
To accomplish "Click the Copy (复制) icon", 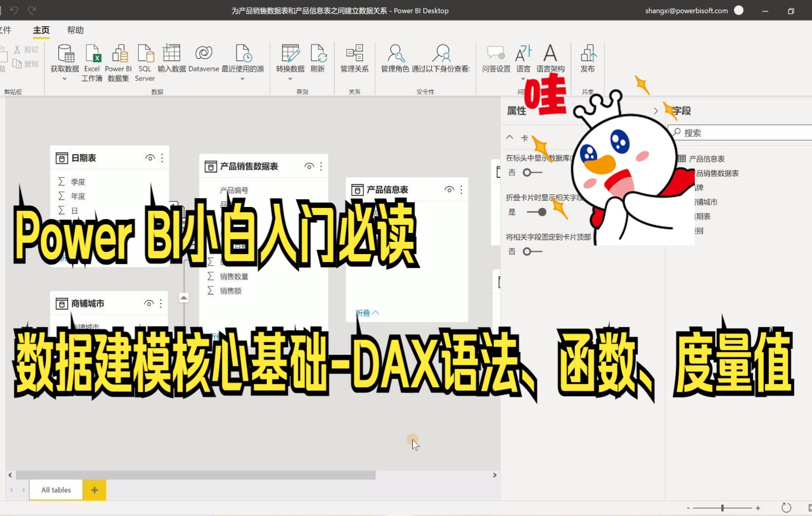I will tap(17, 64).
